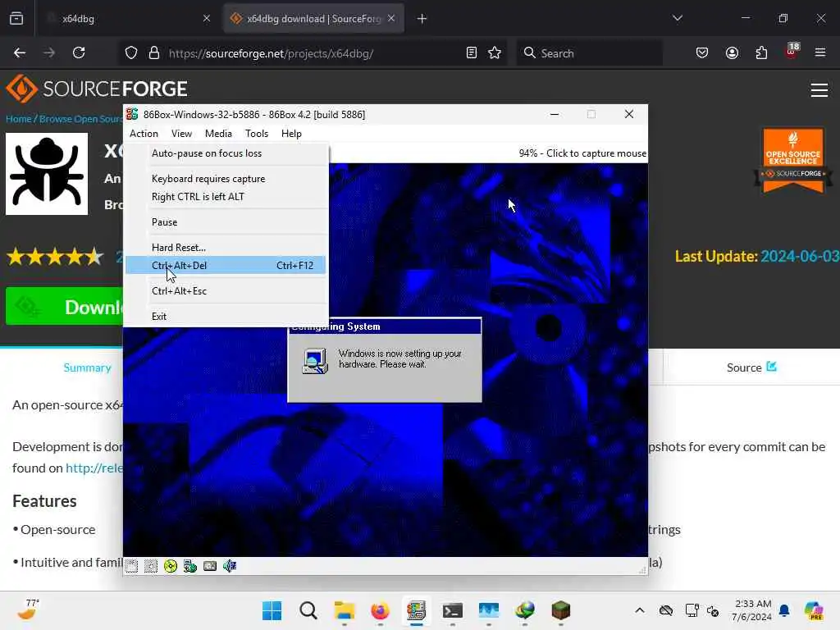Toggle Right CTRL is left ALT
The image size is (840, 630).
click(226, 197)
